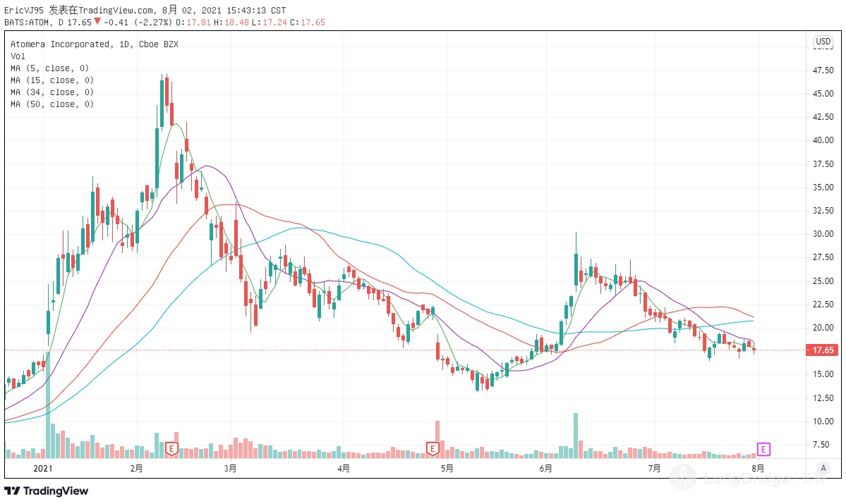The image size is (846, 504).
Task: Click the TradingView logo at bottom left
Action: pos(47,491)
